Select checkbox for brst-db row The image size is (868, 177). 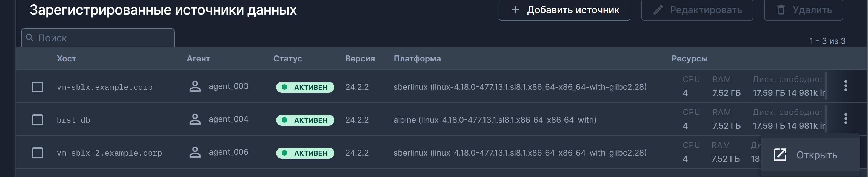(x=38, y=120)
